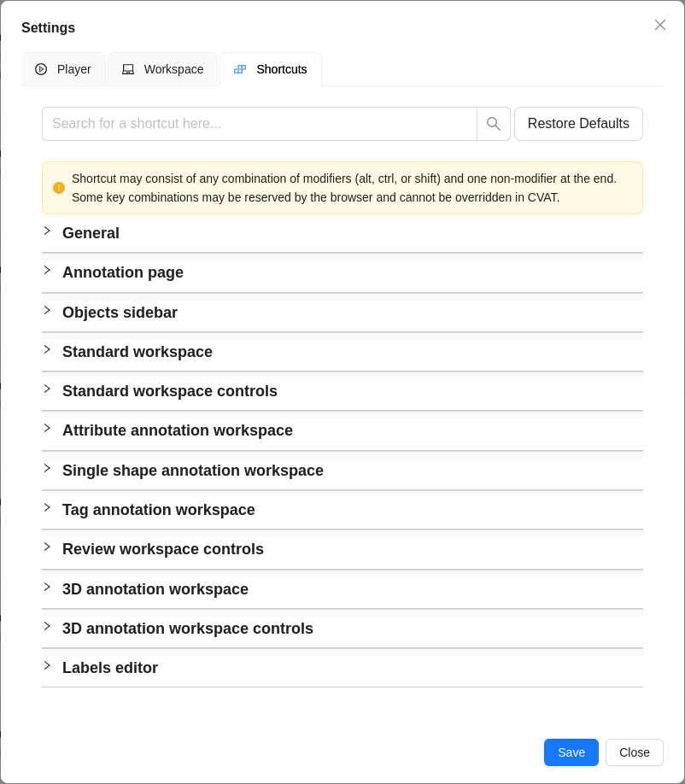Expand the Standard workspace section
The image size is (685, 784).
(x=138, y=352)
